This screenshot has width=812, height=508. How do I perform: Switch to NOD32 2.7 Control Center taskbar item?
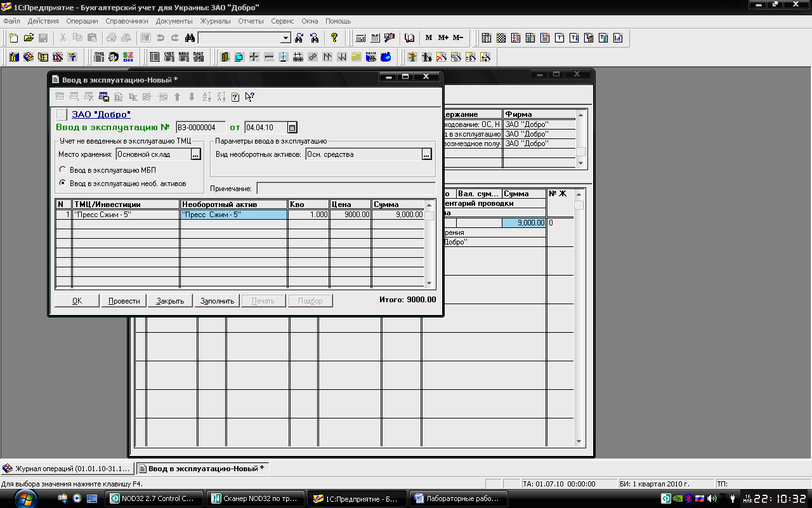[153, 498]
